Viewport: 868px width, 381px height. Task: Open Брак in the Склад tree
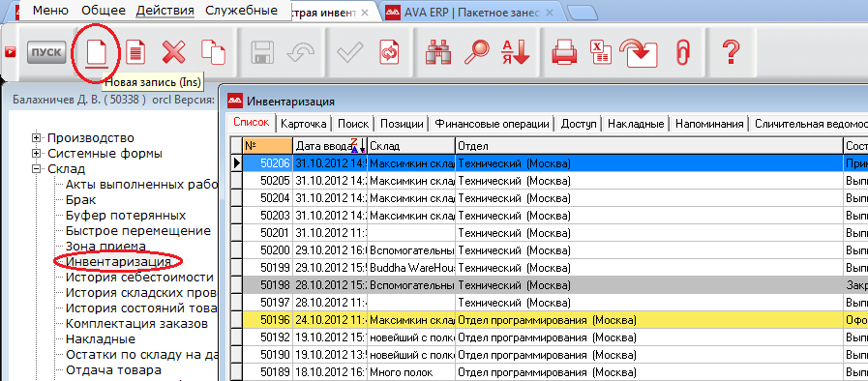pos(81,199)
